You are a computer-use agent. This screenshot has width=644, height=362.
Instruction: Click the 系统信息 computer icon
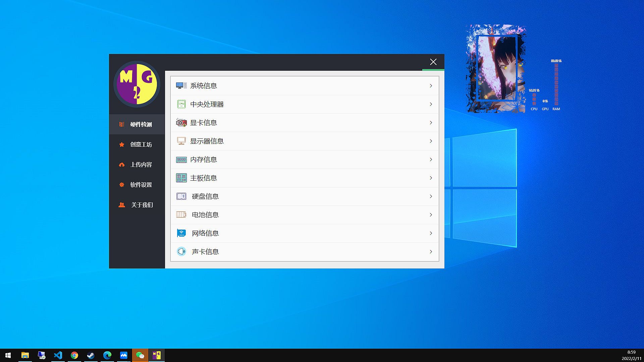point(181,86)
